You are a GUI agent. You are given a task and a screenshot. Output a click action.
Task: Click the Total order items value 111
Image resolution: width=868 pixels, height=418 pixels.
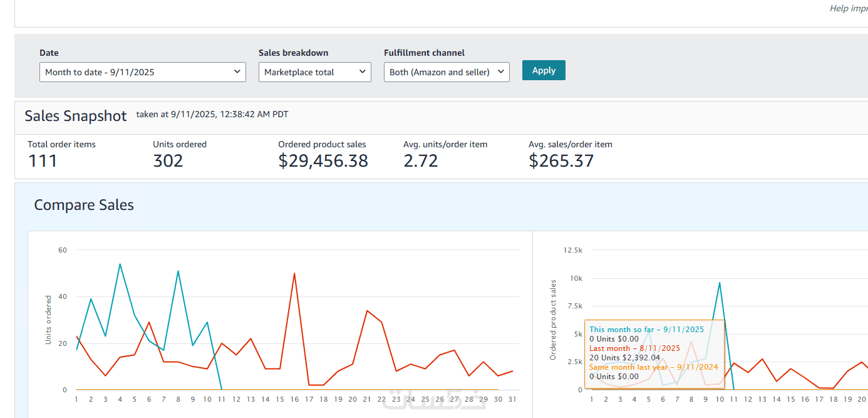tap(43, 161)
